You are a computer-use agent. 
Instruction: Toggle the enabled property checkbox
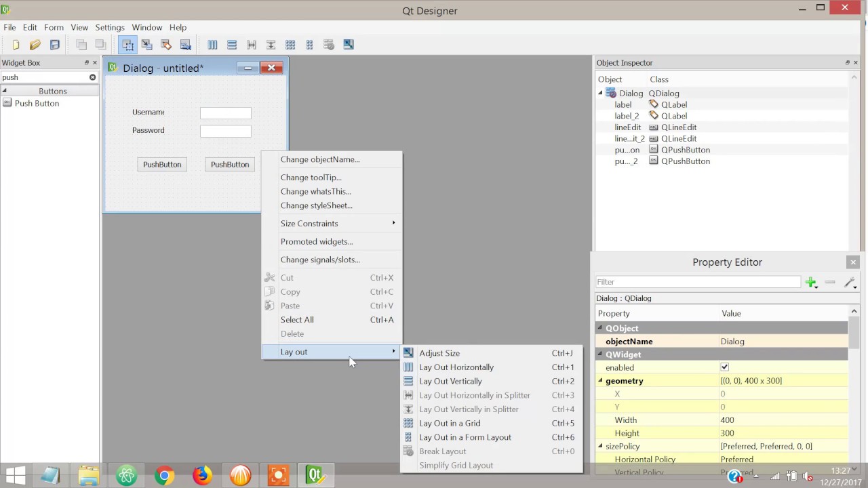tap(724, 367)
